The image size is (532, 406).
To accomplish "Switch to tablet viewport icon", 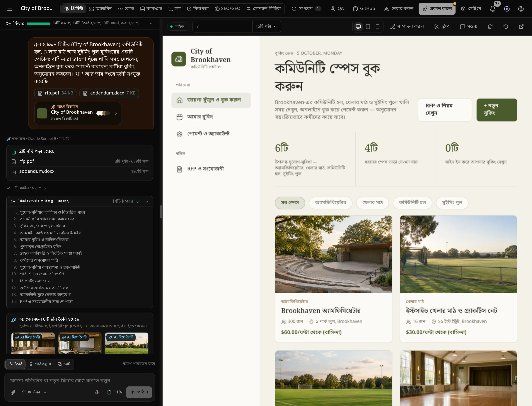I will click(368, 26).
